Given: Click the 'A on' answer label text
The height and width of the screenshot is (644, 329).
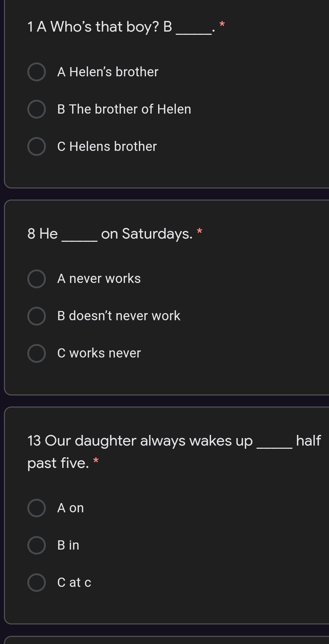Looking at the screenshot, I should click(x=70, y=508).
